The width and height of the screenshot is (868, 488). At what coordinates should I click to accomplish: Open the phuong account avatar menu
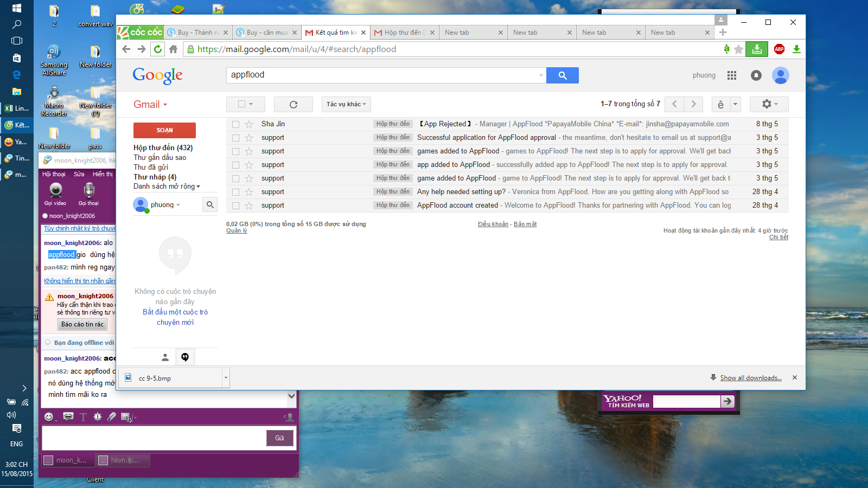click(x=781, y=75)
